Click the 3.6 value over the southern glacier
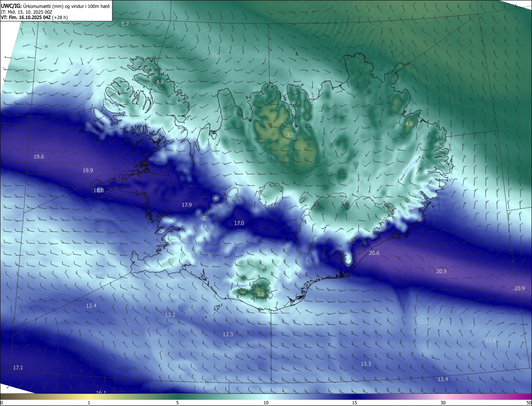 click(x=261, y=294)
